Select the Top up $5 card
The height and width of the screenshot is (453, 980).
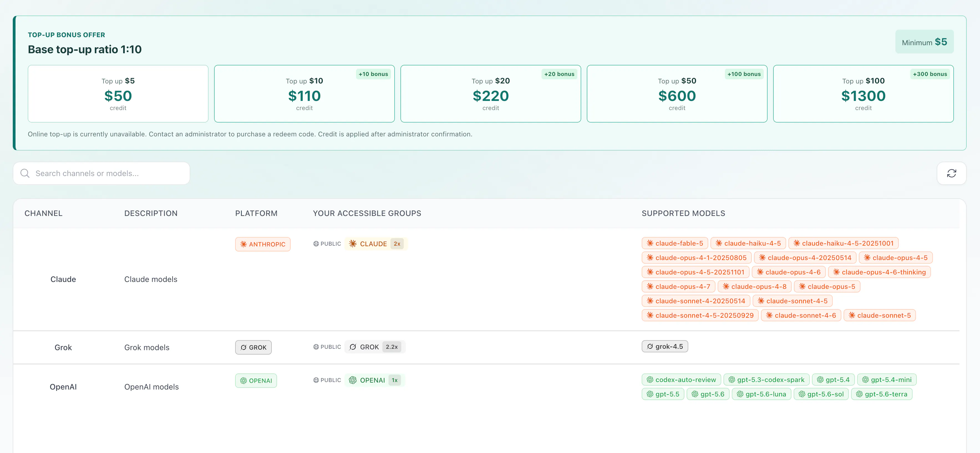pos(118,94)
